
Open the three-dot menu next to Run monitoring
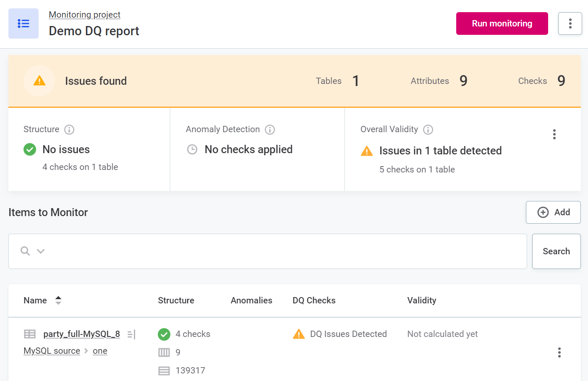(570, 23)
